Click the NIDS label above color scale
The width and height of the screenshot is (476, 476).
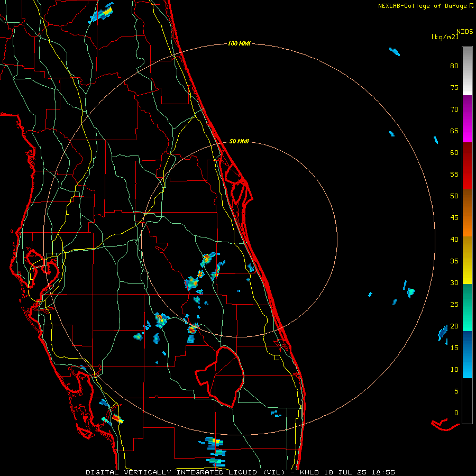[x=464, y=32]
